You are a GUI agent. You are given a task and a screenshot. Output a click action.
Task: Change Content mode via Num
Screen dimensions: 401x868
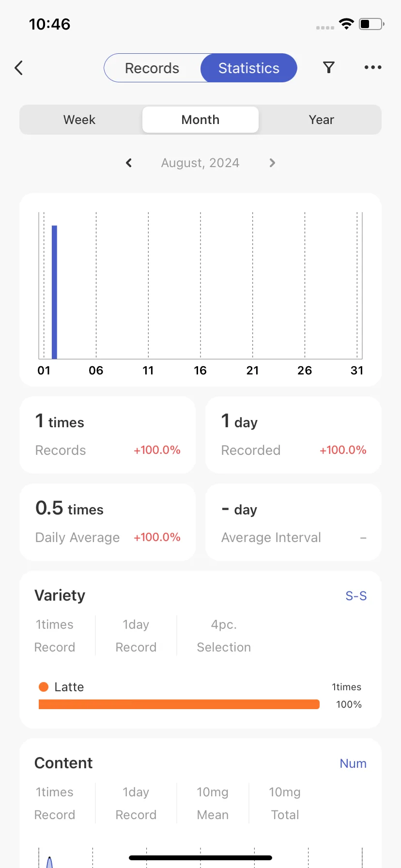[x=353, y=763]
